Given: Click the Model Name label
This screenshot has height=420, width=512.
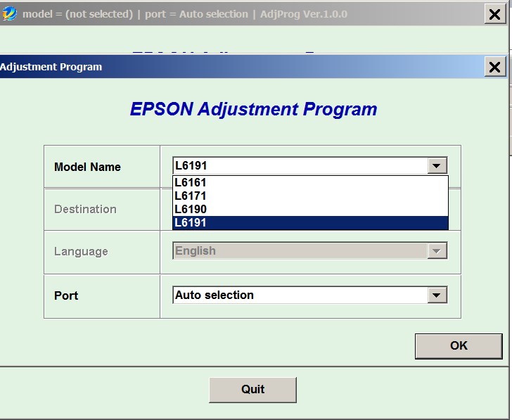Looking at the screenshot, I should [x=87, y=167].
